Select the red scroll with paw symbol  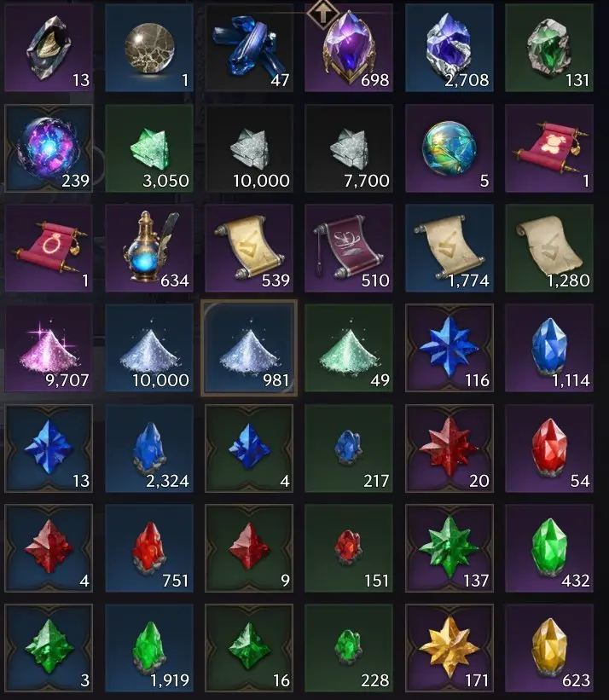click(549, 148)
